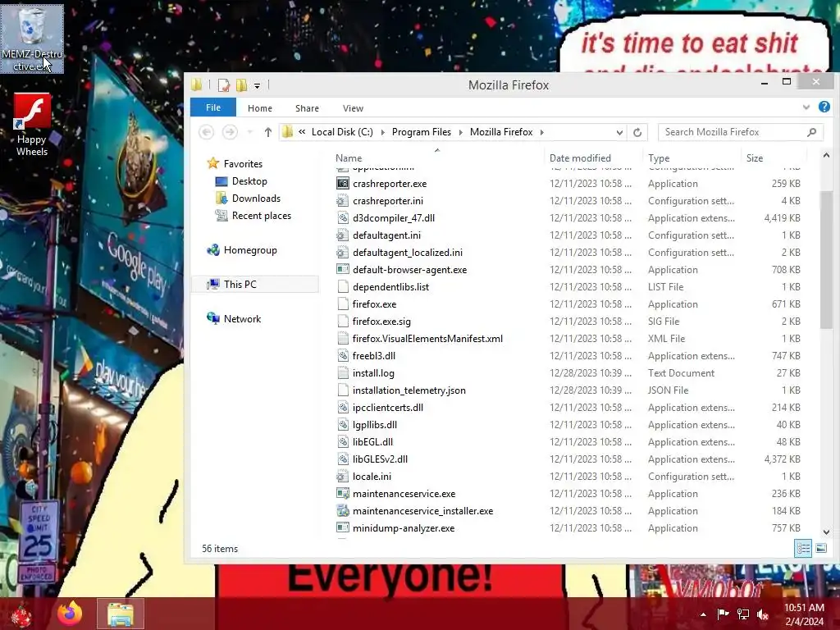The width and height of the screenshot is (840, 630).
Task: Click the Forward navigation arrow
Action: click(230, 132)
